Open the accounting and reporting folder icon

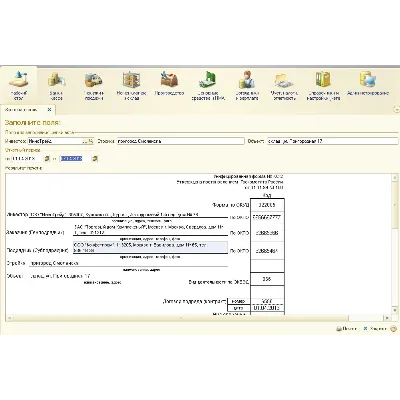[284, 85]
